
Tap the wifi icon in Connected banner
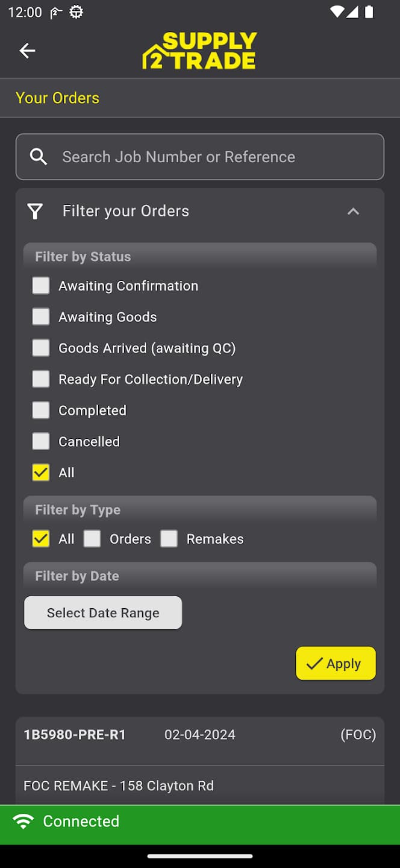23,820
